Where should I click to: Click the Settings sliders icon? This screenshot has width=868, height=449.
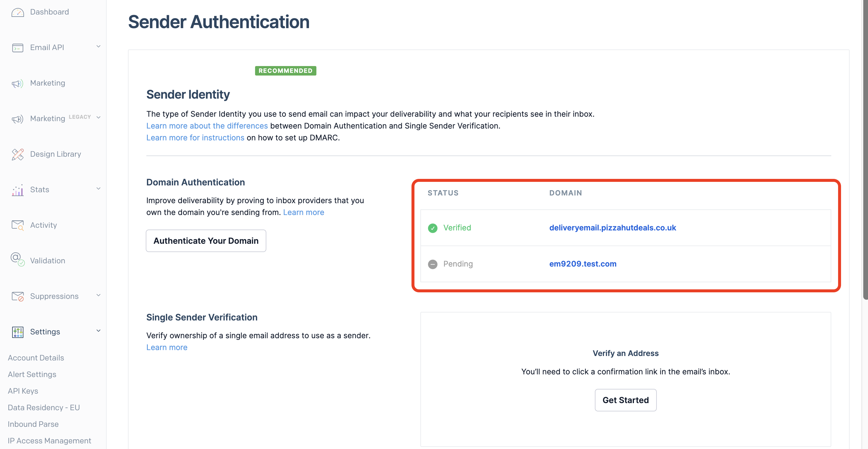[x=17, y=332]
